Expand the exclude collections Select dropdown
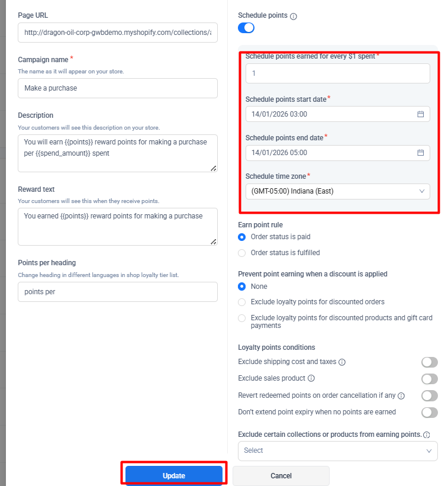 click(337, 450)
